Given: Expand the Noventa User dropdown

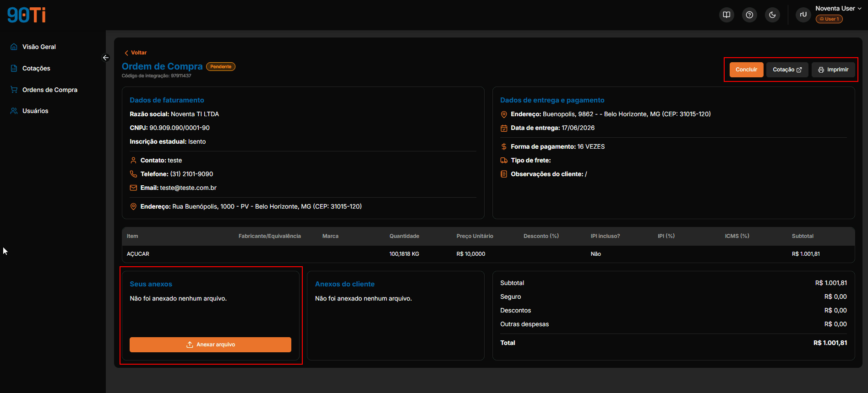Looking at the screenshot, I should 838,8.
